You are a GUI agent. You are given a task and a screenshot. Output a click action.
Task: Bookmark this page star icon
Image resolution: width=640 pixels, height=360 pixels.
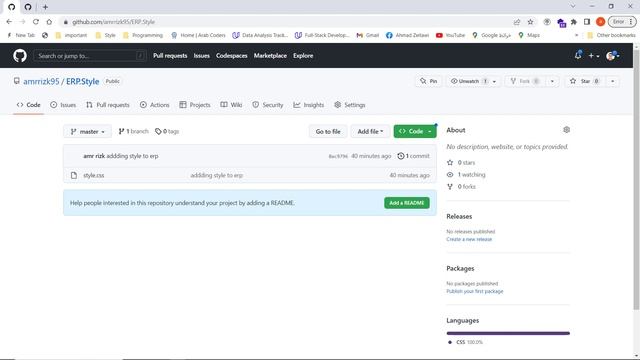click(x=530, y=22)
